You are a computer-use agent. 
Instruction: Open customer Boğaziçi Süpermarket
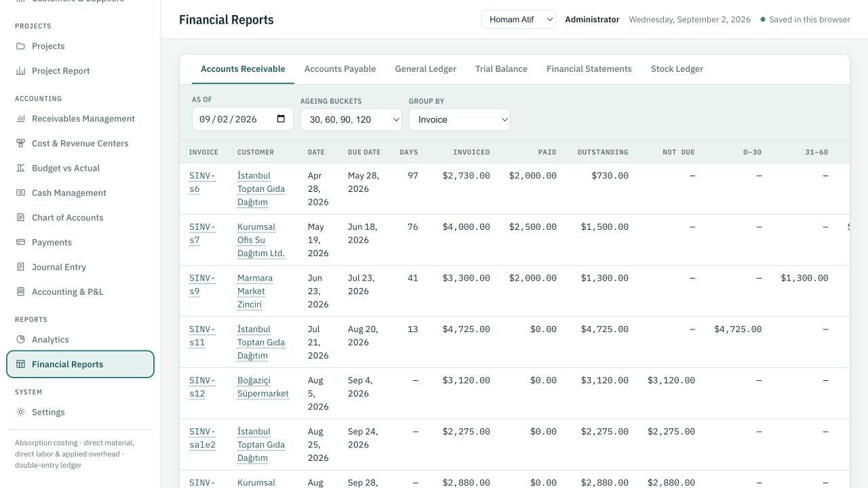click(263, 387)
